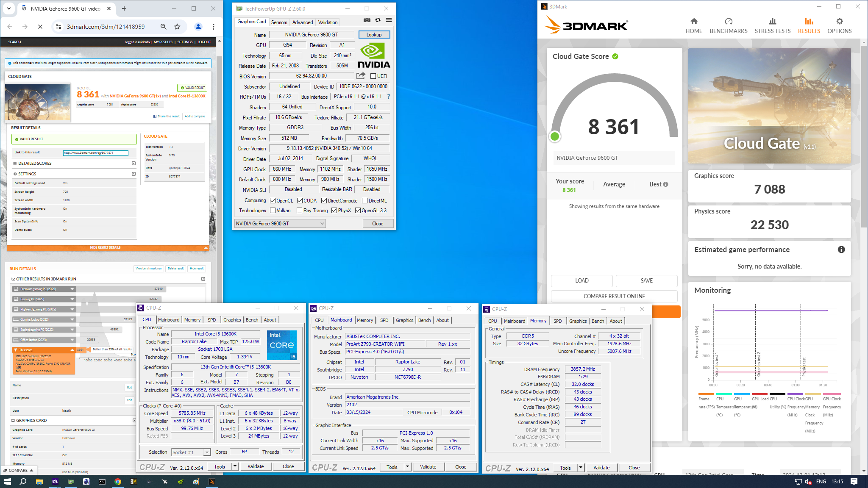Open Command Prompt from taskbar
Image resolution: width=868 pixels, height=488 pixels.
pos(102,482)
